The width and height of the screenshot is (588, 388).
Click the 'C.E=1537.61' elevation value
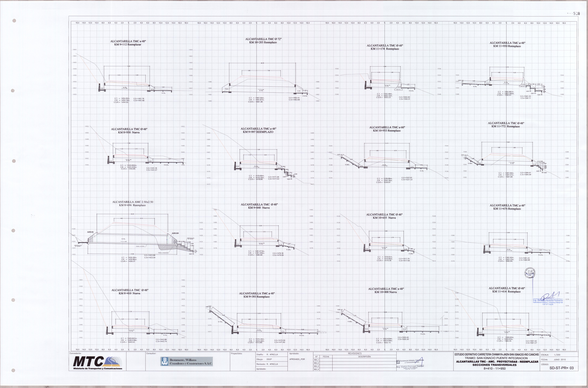[x=407, y=178]
